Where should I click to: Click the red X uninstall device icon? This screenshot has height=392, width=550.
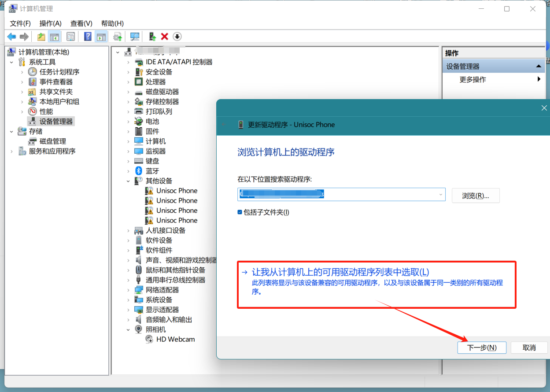[165, 37]
